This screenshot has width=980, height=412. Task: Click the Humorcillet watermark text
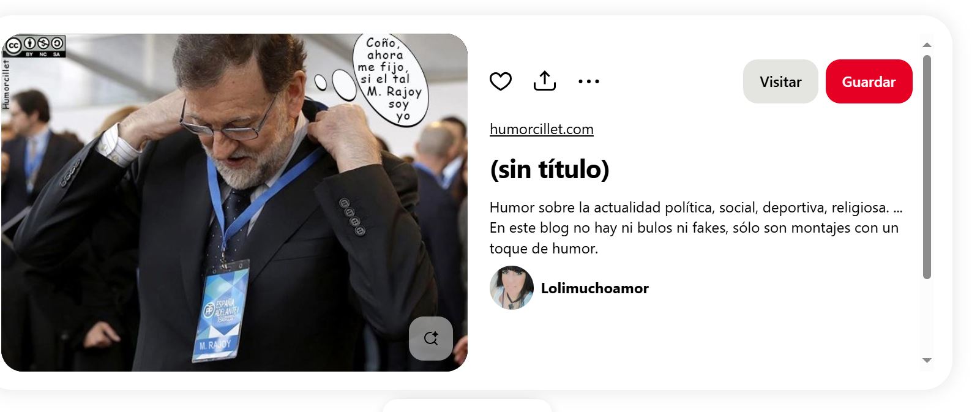click(6, 84)
